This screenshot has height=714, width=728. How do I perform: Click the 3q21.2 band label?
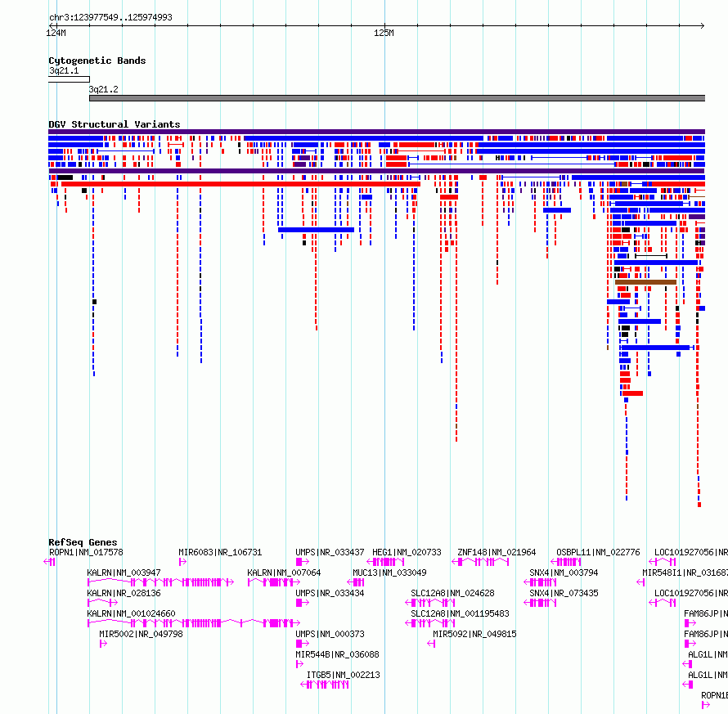point(103,89)
